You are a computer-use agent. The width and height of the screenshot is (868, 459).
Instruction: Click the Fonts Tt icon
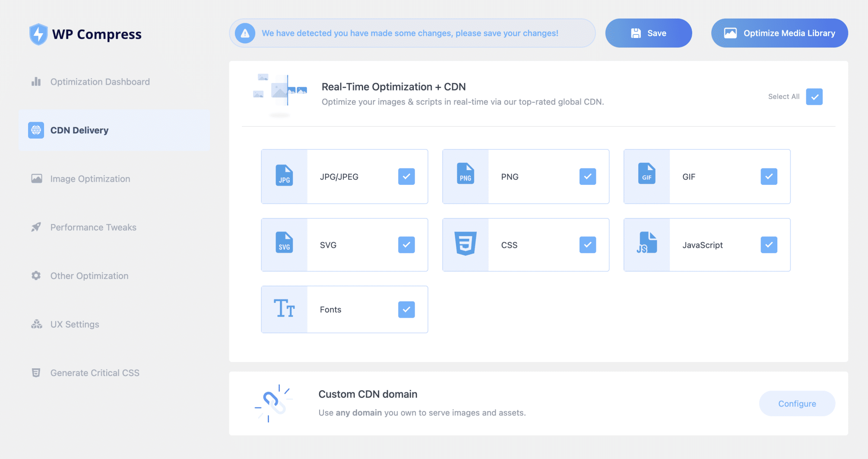pos(284,308)
